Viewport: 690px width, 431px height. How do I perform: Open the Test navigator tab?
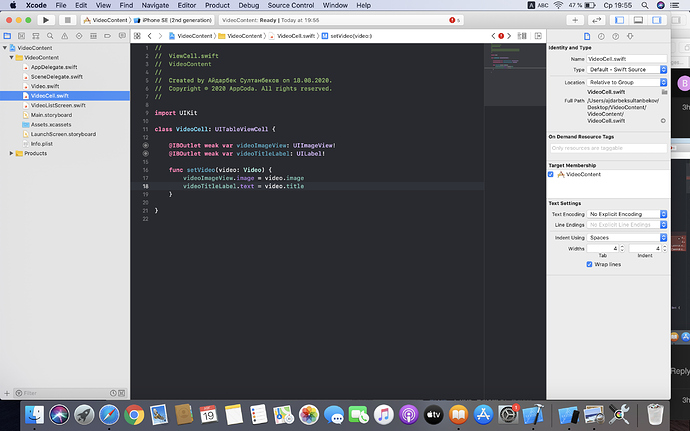(x=79, y=36)
